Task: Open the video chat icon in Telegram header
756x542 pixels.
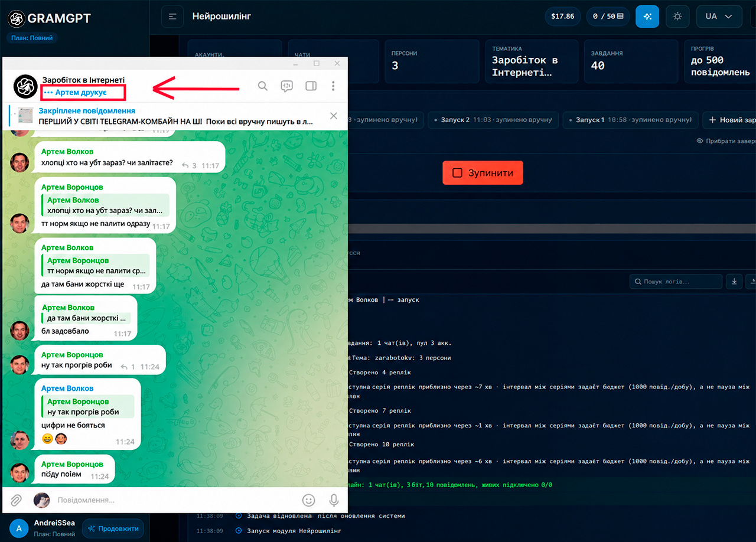Action: click(x=287, y=86)
